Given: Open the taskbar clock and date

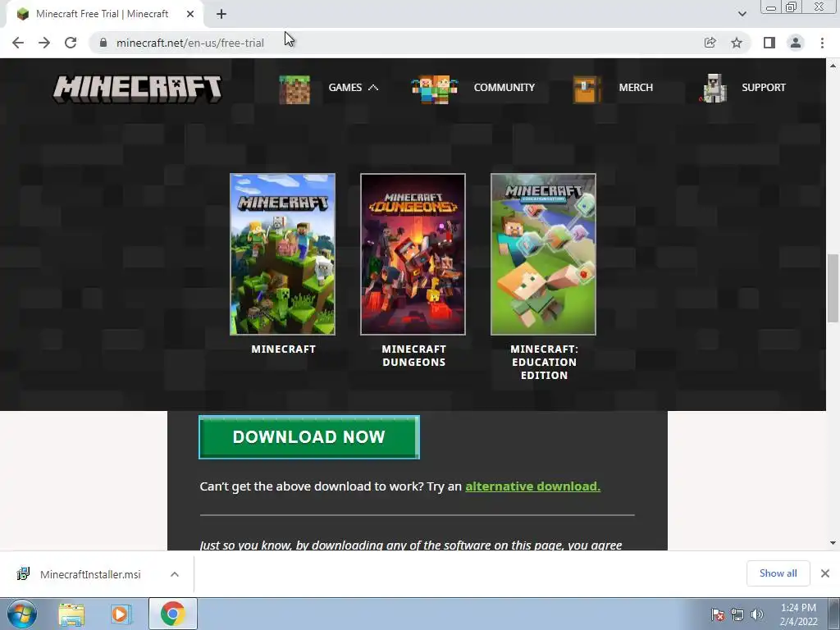Looking at the screenshot, I should [798, 614].
